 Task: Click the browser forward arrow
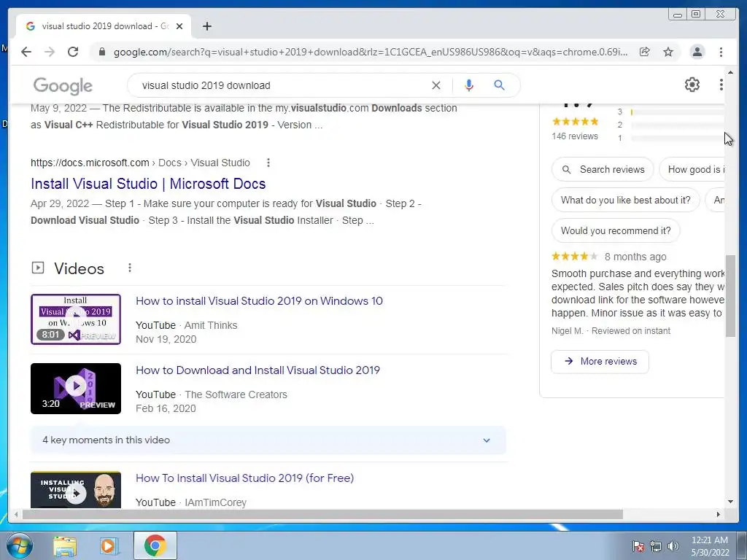[50, 52]
